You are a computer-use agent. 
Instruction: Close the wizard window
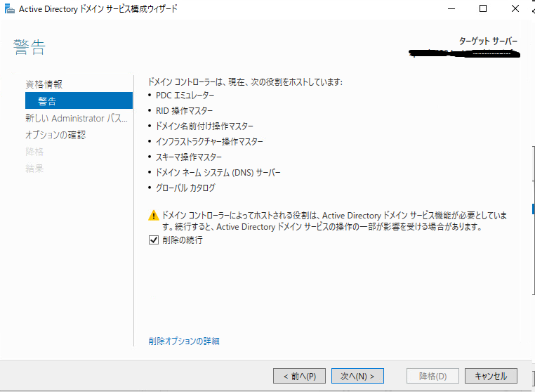[x=515, y=9]
